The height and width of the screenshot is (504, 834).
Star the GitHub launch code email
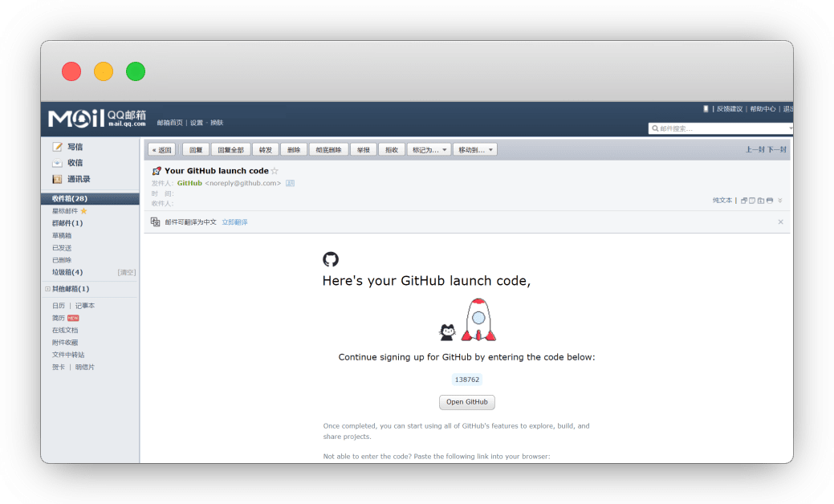[x=274, y=170]
